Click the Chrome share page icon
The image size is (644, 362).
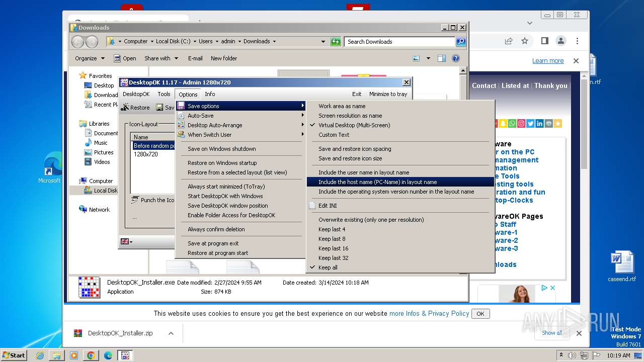(509, 41)
